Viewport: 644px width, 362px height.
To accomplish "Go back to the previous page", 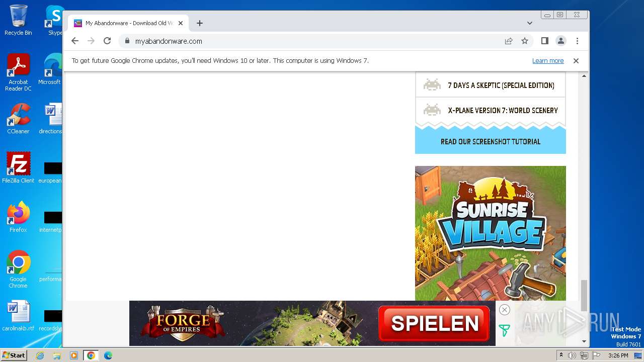I will coord(75,41).
